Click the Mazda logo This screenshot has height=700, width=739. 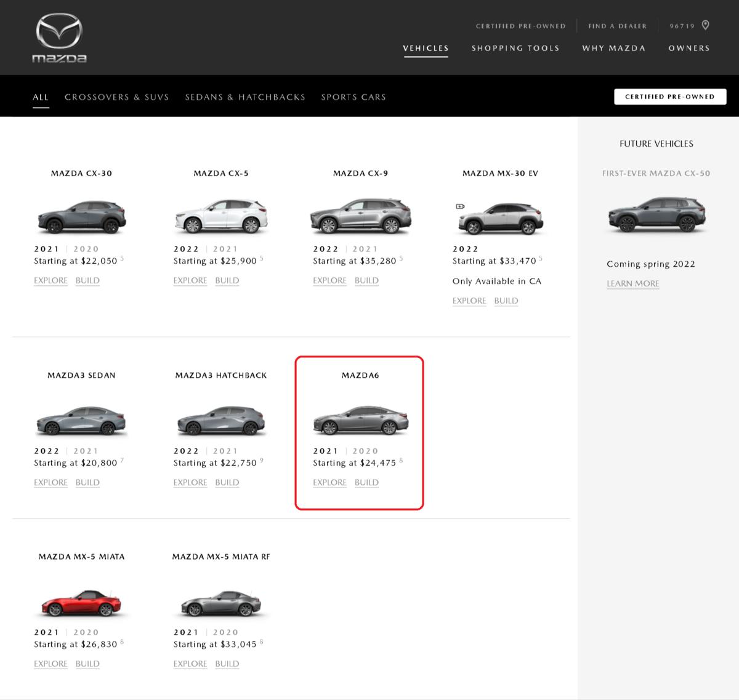coord(59,38)
